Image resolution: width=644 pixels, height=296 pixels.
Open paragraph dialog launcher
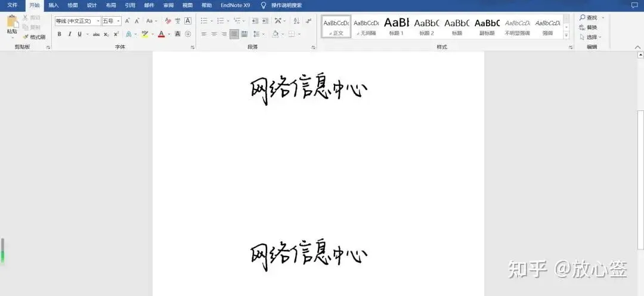pos(314,48)
